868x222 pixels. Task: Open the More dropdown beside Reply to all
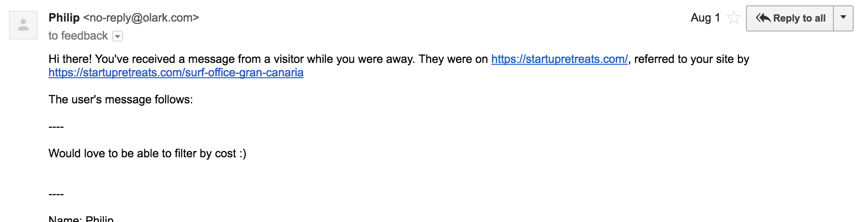point(843,18)
